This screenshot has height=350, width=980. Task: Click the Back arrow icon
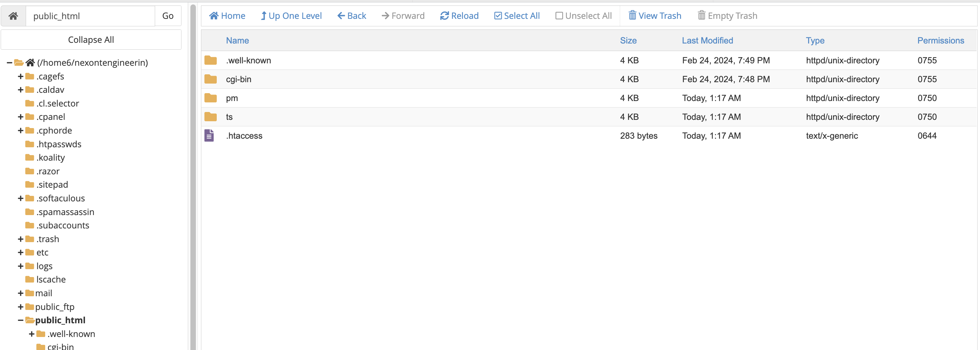click(x=341, y=16)
